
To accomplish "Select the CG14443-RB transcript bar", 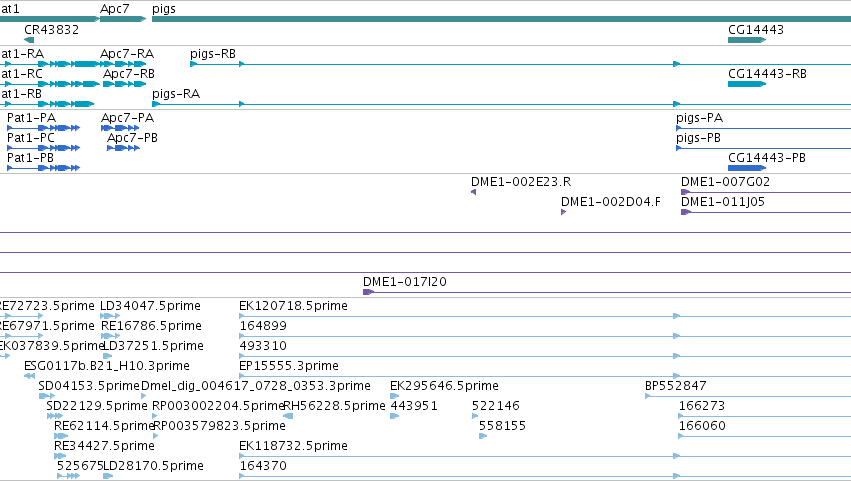I will tap(747, 84).
